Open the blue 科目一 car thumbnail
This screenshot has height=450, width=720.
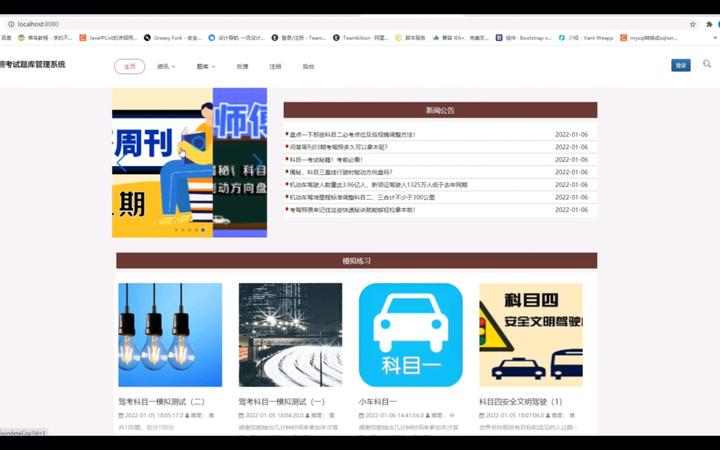pyautogui.click(x=411, y=335)
